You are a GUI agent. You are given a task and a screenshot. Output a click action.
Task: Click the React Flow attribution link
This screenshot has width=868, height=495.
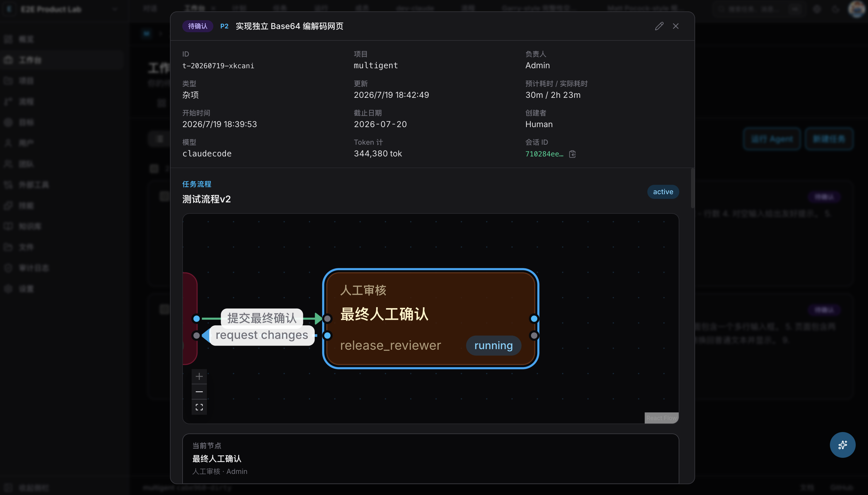point(661,418)
